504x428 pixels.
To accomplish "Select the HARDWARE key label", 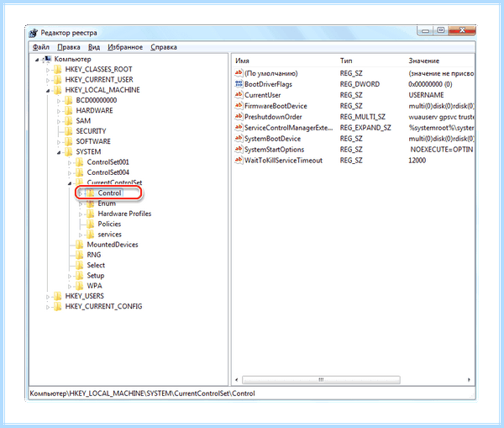I will [x=94, y=111].
